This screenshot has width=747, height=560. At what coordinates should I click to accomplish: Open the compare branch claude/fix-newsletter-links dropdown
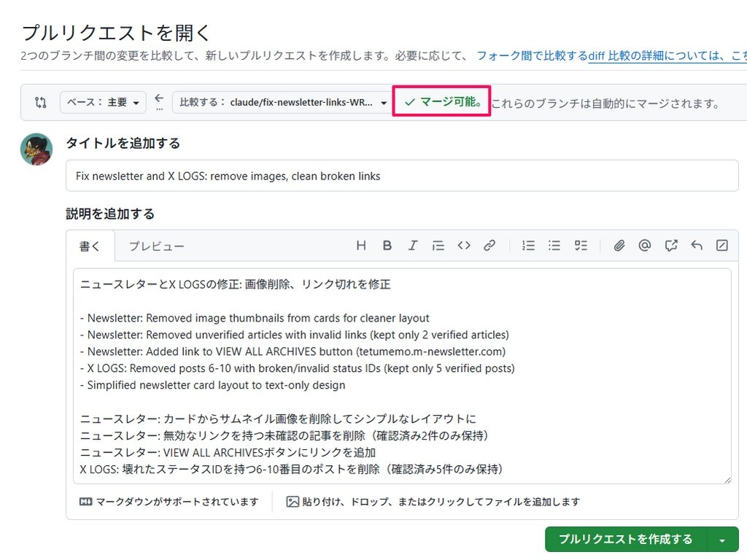tap(283, 102)
